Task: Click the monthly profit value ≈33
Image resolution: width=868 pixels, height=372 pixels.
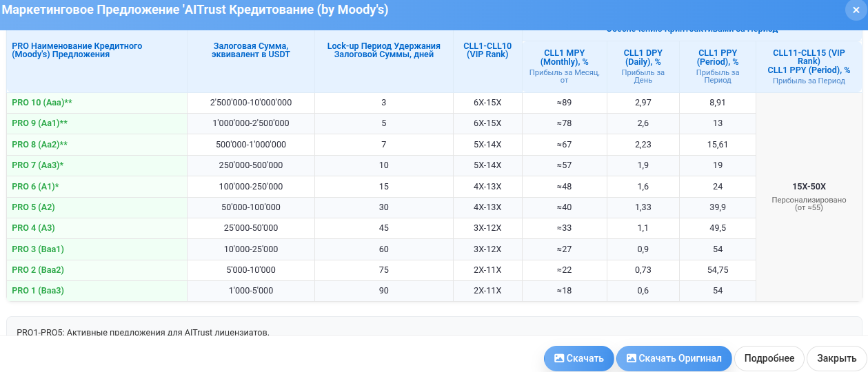Action: pyautogui.click(x=564, y=228)
